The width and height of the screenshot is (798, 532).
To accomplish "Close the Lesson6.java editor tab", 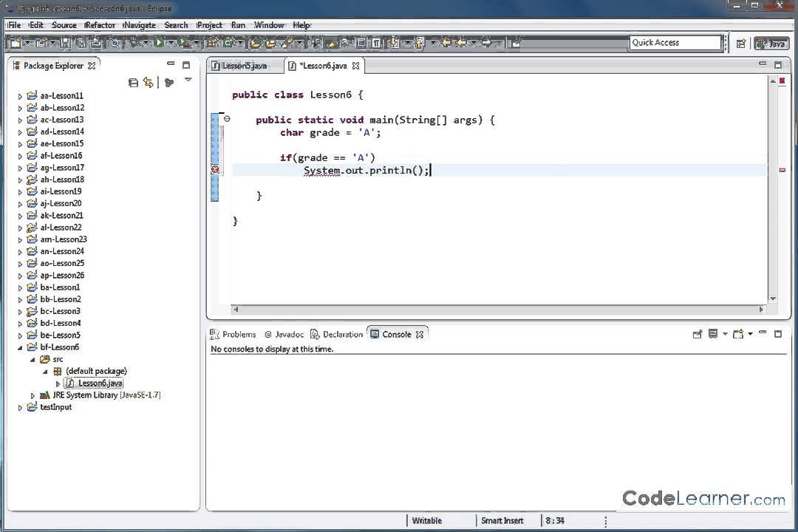I will pyautogui.click(x=355, y=66).
